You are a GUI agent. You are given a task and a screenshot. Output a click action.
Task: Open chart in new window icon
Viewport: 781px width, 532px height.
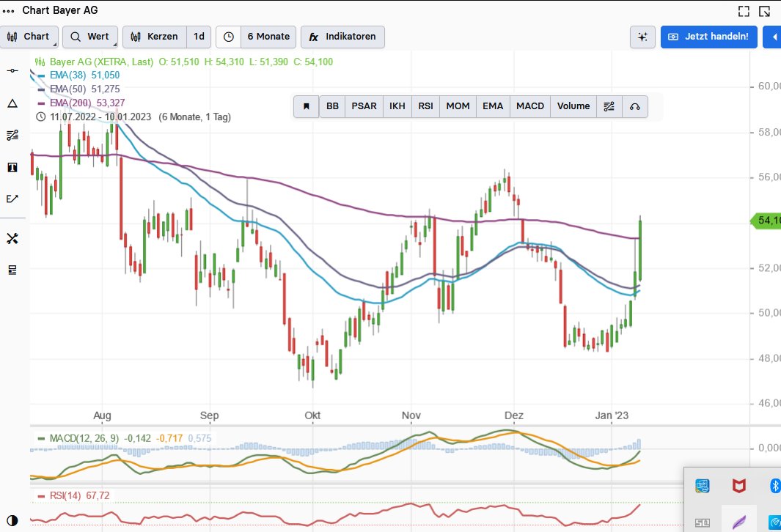click(765, 12)
